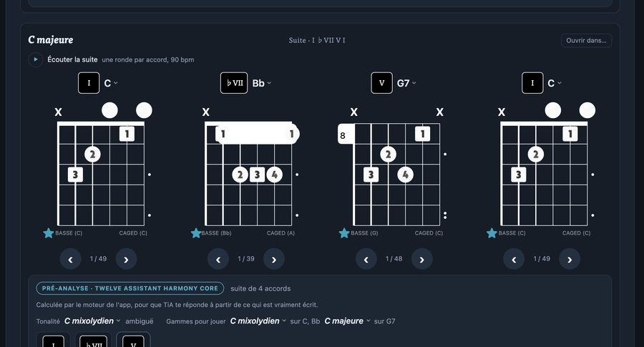Click the 'CAGED (A)' label under Bb
Screen dimensions: 644x347
point(280,233)
